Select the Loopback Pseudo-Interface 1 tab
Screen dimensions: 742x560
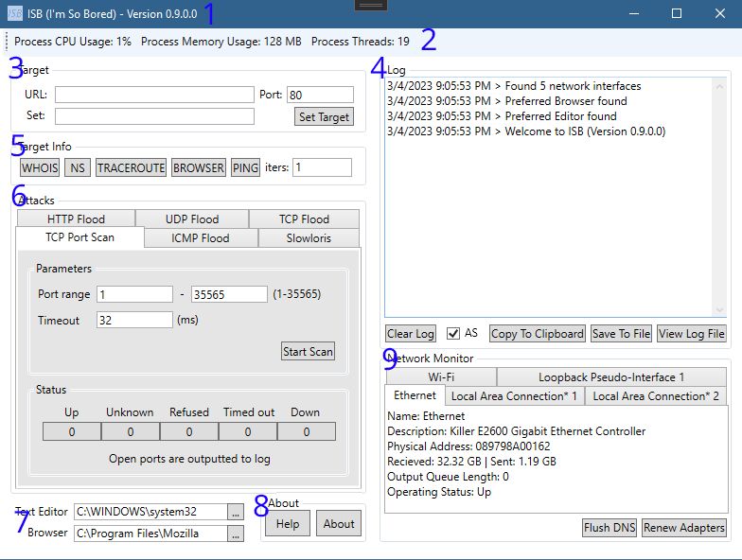611,376
